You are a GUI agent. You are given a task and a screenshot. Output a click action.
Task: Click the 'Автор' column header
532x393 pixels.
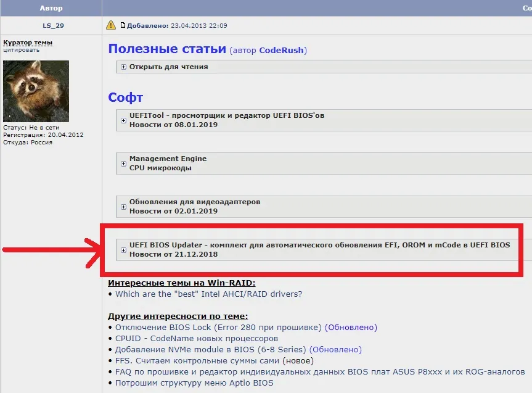51,8
